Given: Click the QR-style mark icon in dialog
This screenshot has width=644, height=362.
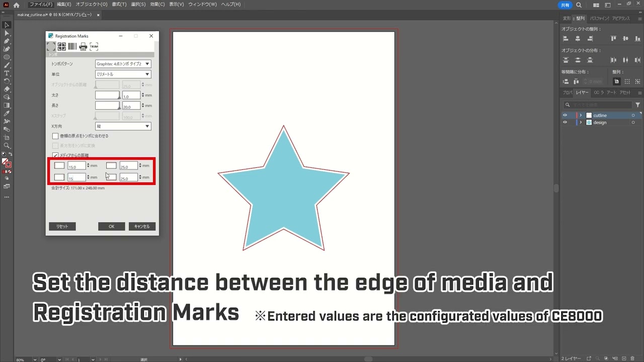Looking at the screenshot, I should (61, 46).
